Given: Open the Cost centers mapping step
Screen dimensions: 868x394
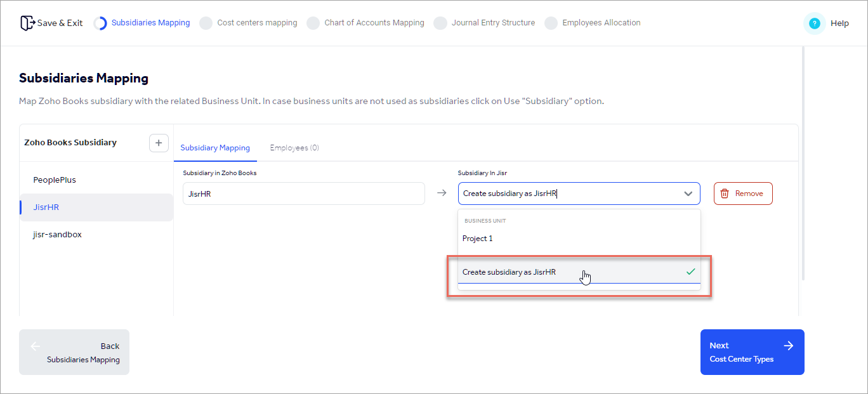Looking at the screenshot, I should coord(256,22).
